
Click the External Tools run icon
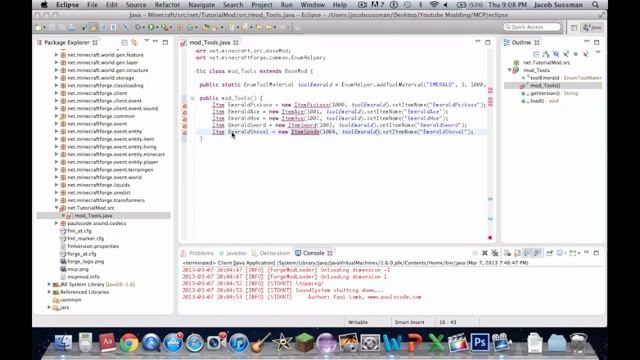coord(164,27)
